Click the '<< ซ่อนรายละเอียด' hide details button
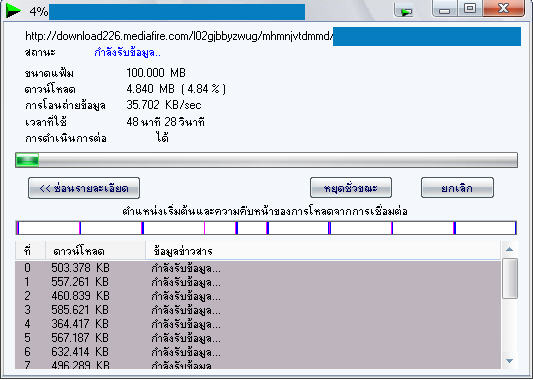The width and height of the screenshot is (533, 380). tap(84, 188)
